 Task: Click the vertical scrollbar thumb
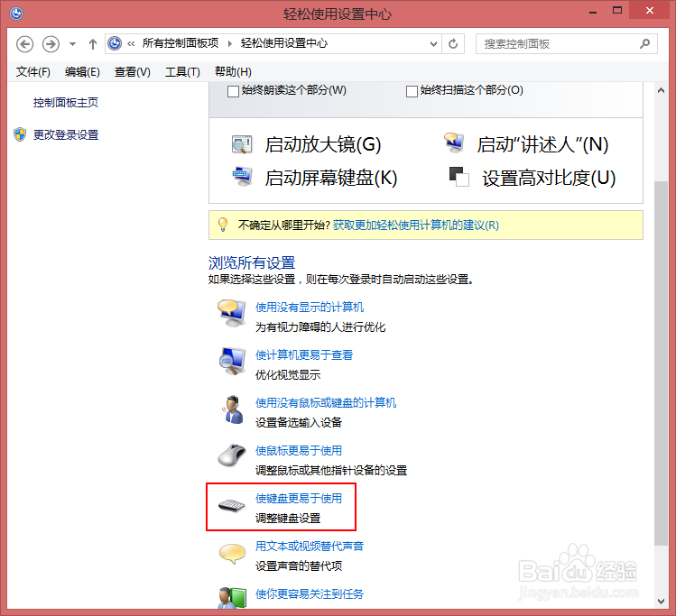coord(661,363)
